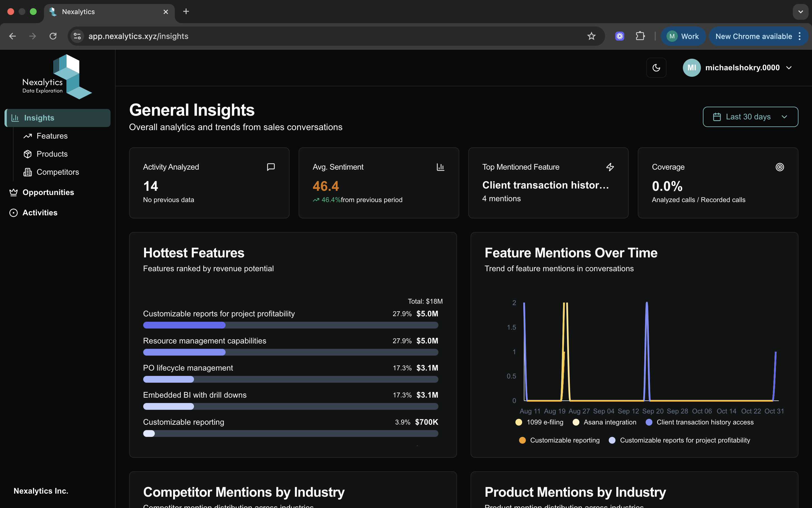
Task: Click the Competitors building icon
Action: pyautogui.click(x=28, y=172)
